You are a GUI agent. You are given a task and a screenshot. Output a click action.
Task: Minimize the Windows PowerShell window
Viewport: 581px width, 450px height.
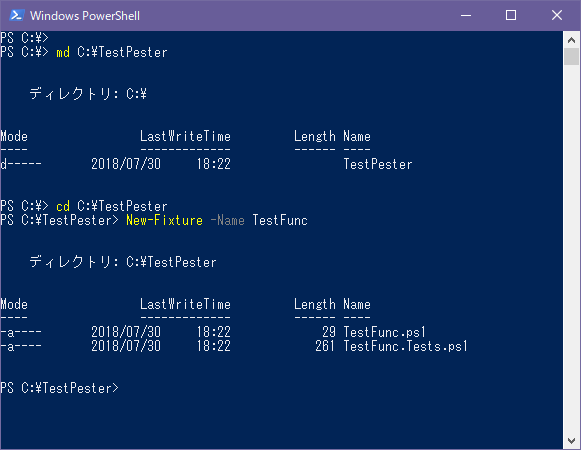click(x=466, y=16)
